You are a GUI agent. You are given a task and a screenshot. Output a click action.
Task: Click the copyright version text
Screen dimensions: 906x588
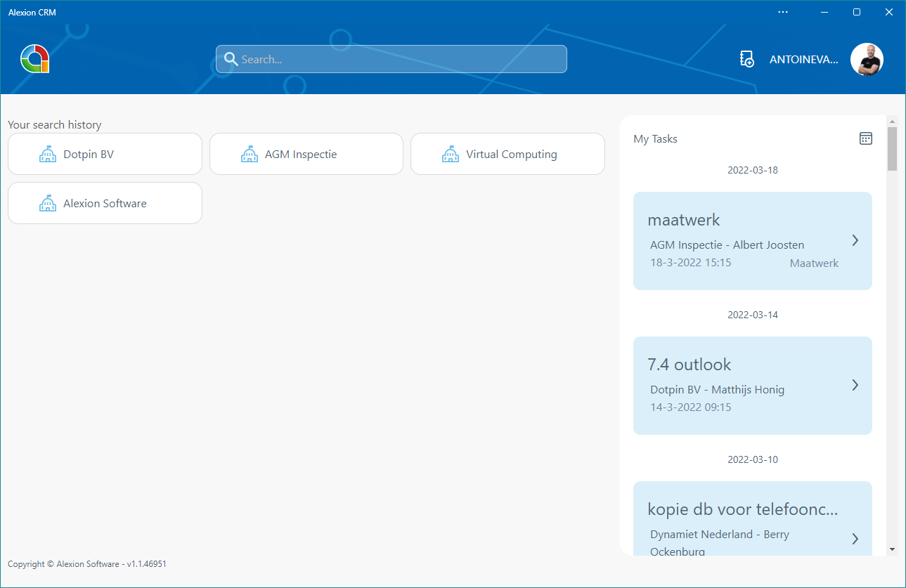87,564
